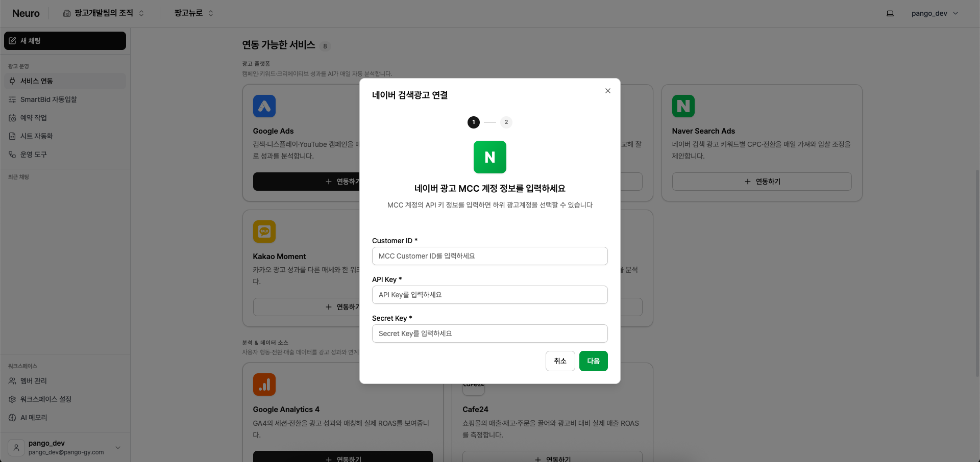Click the people icon beside 멤버 관리
Image resolution: width=980 pixels, height=462 pixels.
pyautogui.click(x=12, y=381)
